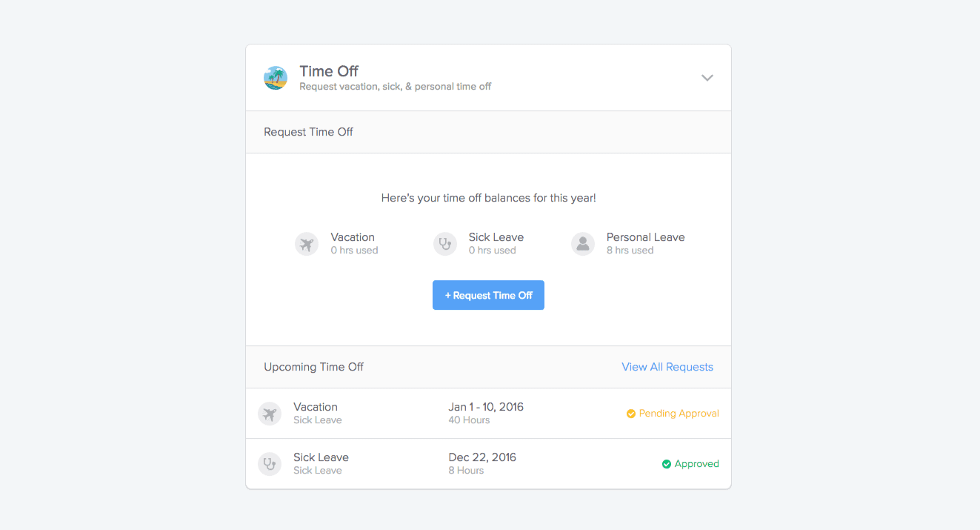
Task: Click the orange Pending Approval checkmark icon
Action: point(631,414)
